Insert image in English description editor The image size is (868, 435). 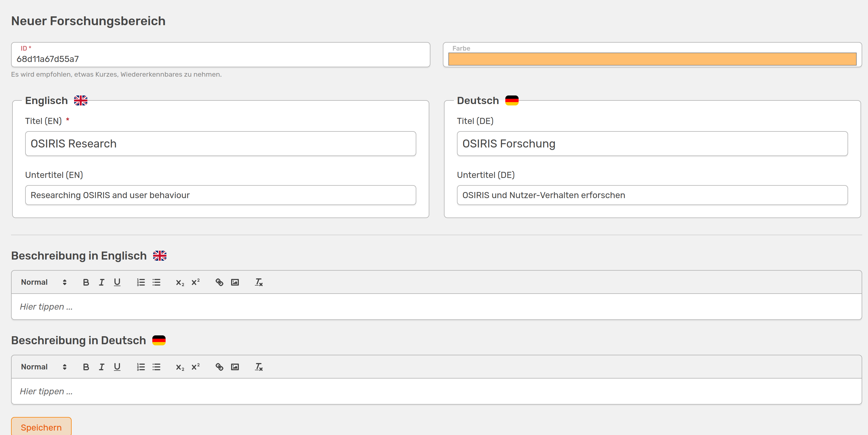235,282
